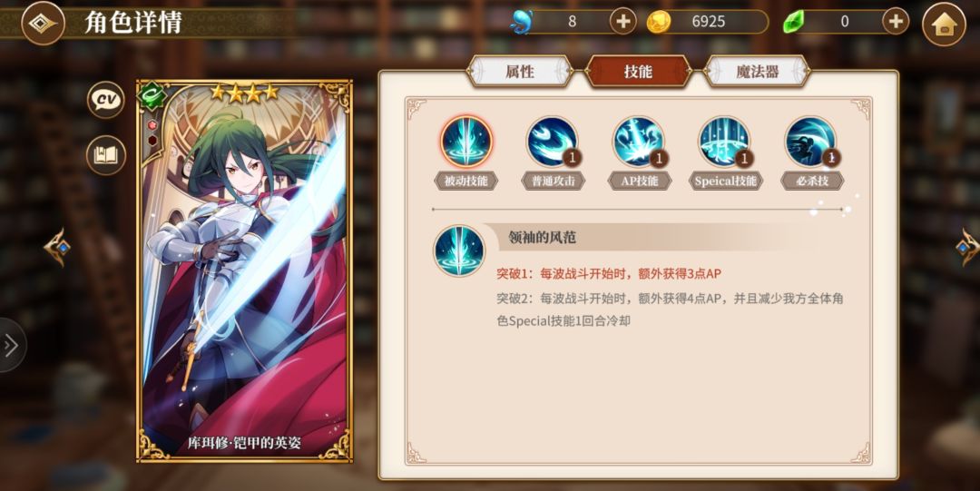Switch to the 魔法器 tab
Viewport: 980px width, 491px height.
coord(757,72)
